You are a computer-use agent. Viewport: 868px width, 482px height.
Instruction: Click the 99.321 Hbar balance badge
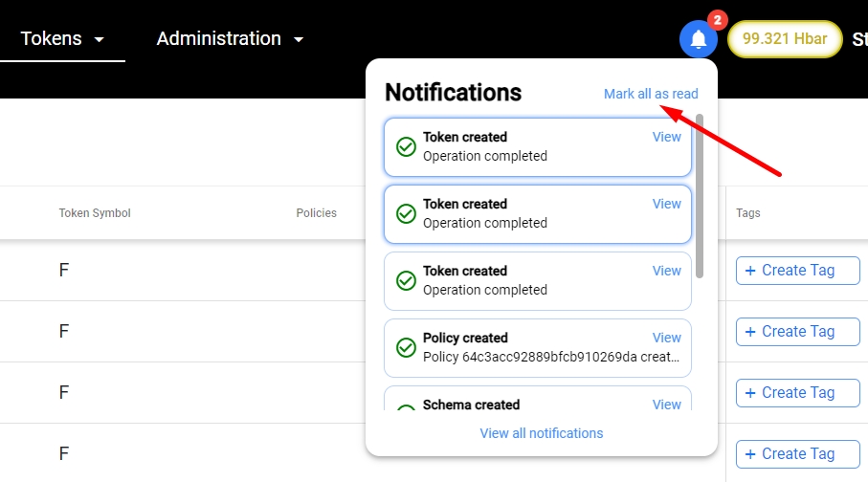tap(785, 39)
